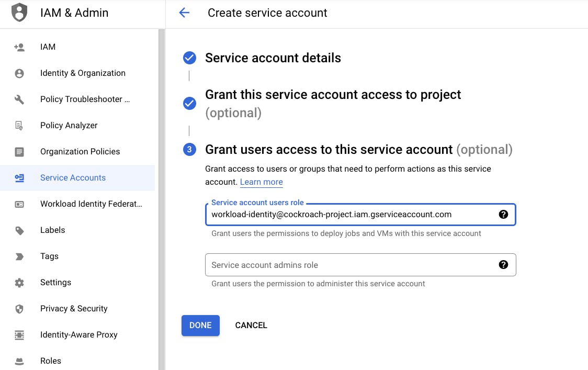Viewport: 588px width, 370px height.
Task: Click the Policy Analyzer document icon
Action: tap(19, 125)
